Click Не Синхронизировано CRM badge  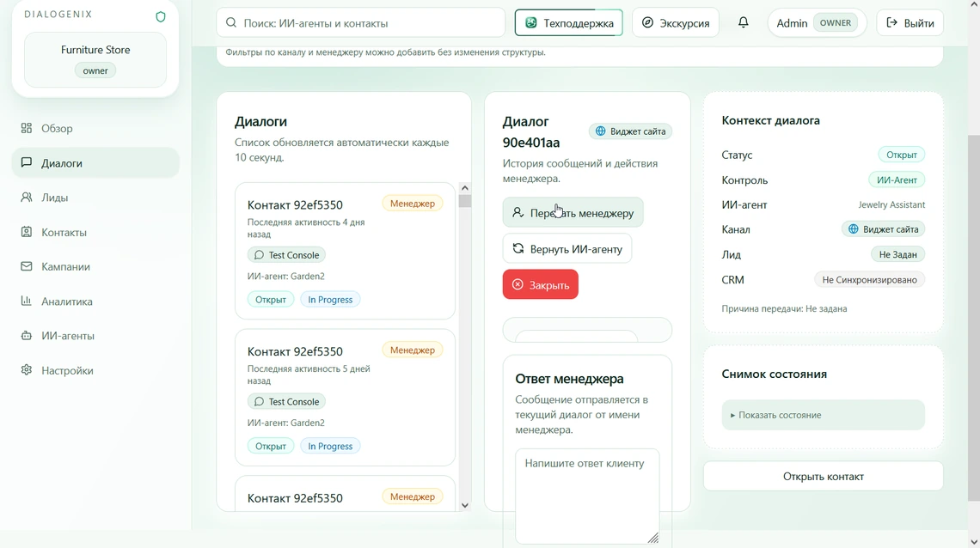point(869,280)
